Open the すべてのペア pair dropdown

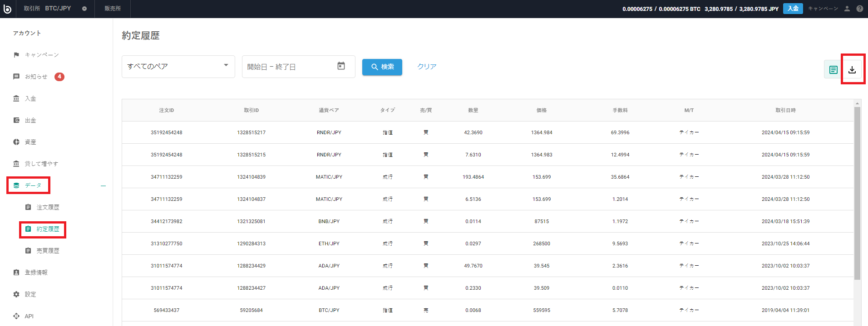[x=178, y=67]
